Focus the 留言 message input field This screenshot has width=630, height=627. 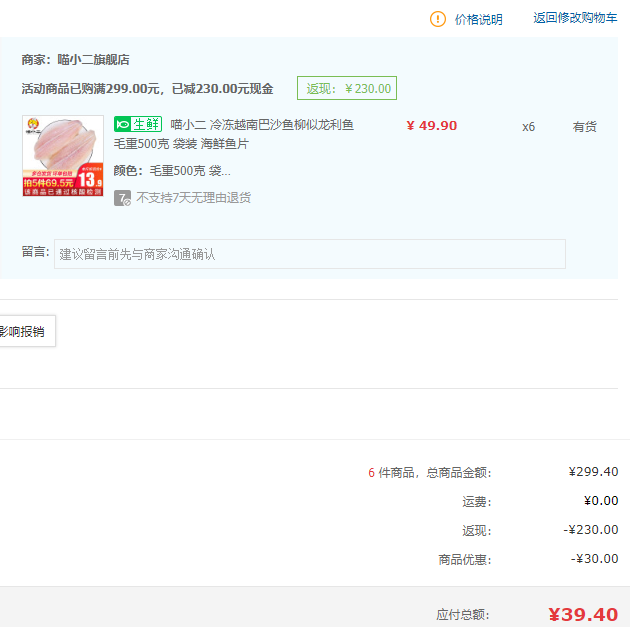(x=310, y=254)
